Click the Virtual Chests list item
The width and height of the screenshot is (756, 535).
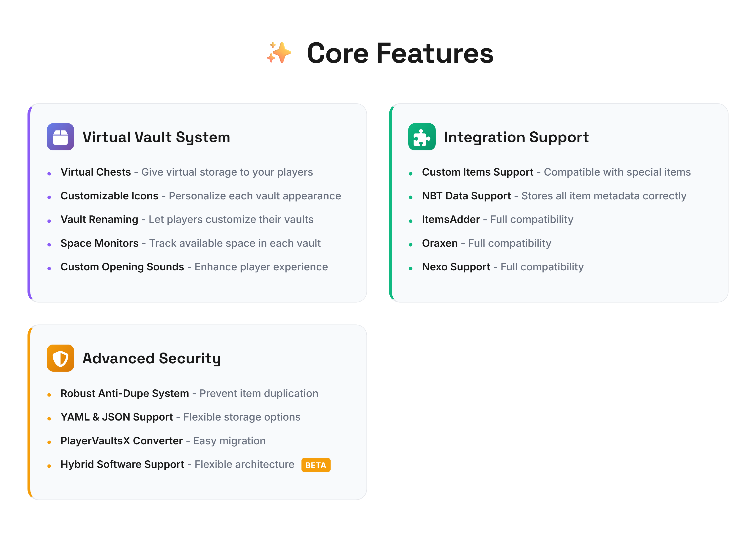(187, 172)
